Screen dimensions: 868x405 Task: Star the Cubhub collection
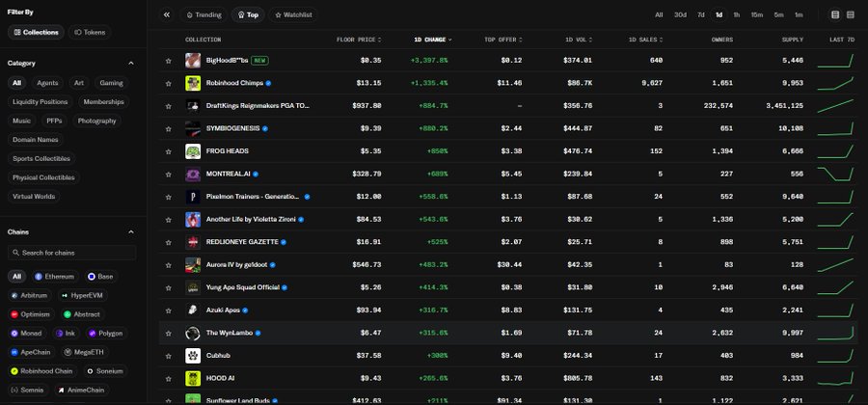click(x=168, y=356)
